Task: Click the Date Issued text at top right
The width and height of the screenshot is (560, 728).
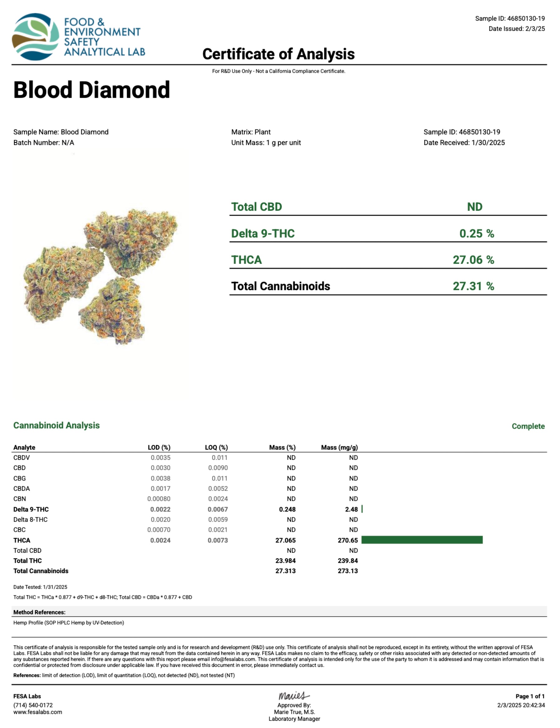Action: pyautogui.click(x=516, y=29)
